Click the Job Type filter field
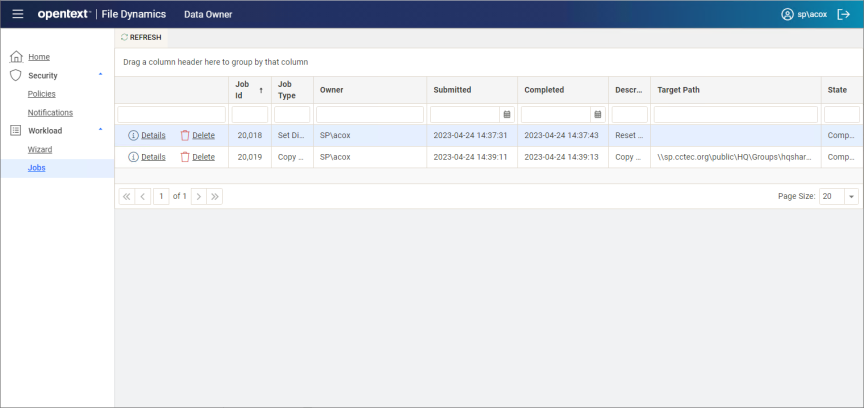 click(292, 115)
